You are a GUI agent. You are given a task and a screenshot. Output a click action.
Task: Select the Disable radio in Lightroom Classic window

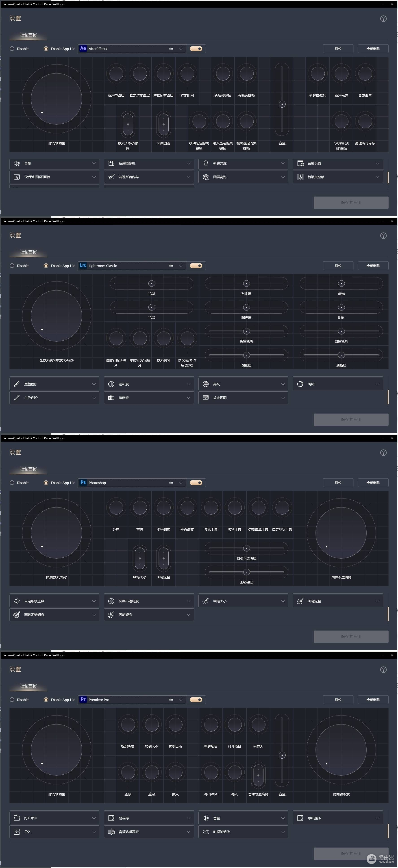(12, 265)
